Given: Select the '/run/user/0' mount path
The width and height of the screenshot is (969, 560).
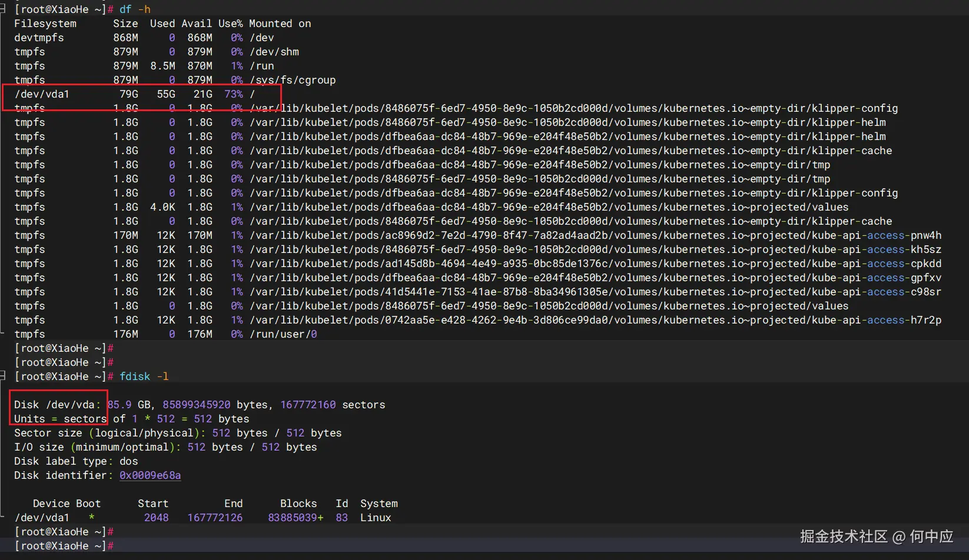Looking at the screenshot, I should [283, 334].
